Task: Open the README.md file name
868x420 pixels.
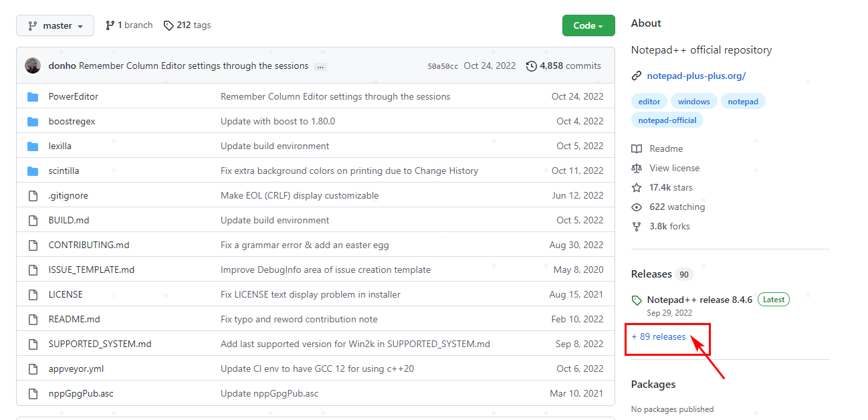Action: tap(74, 320)
